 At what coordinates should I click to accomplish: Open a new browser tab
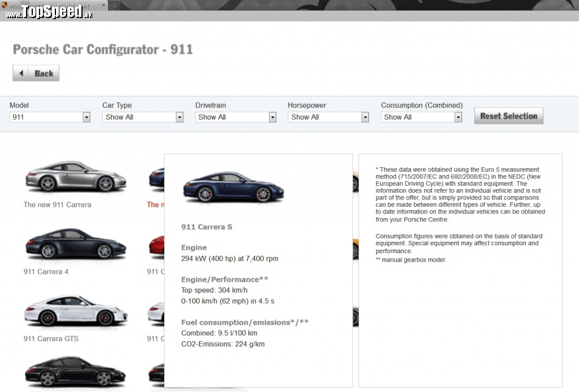pyautogui.click(x=114, y=5)
